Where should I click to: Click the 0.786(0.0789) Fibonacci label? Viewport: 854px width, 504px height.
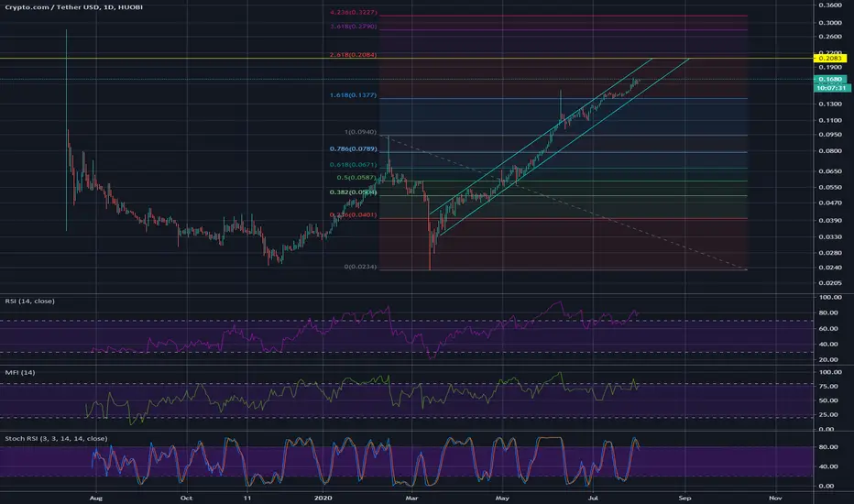tap(353, 148)
